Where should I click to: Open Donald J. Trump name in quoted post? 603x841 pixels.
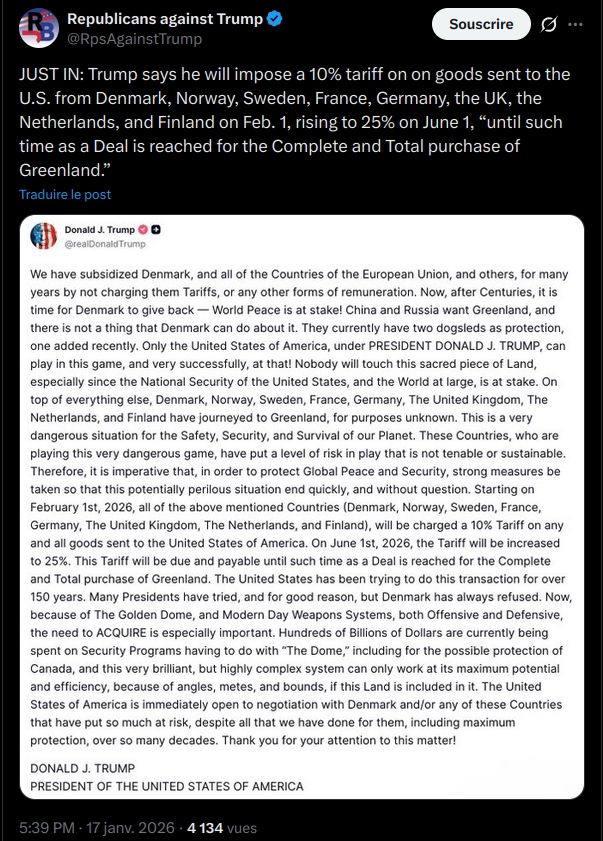tap(100, 230)
